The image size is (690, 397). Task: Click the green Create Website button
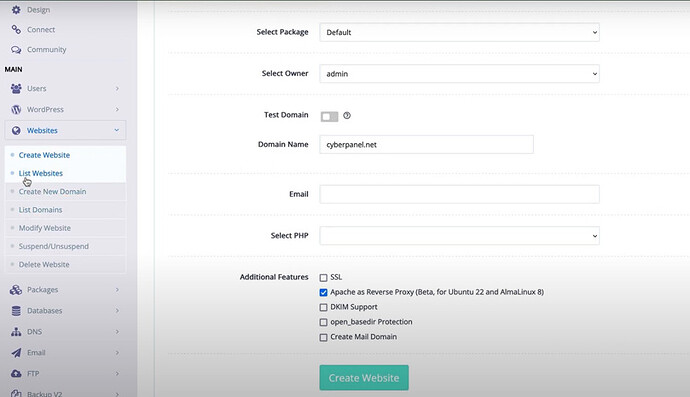point(364,378)
